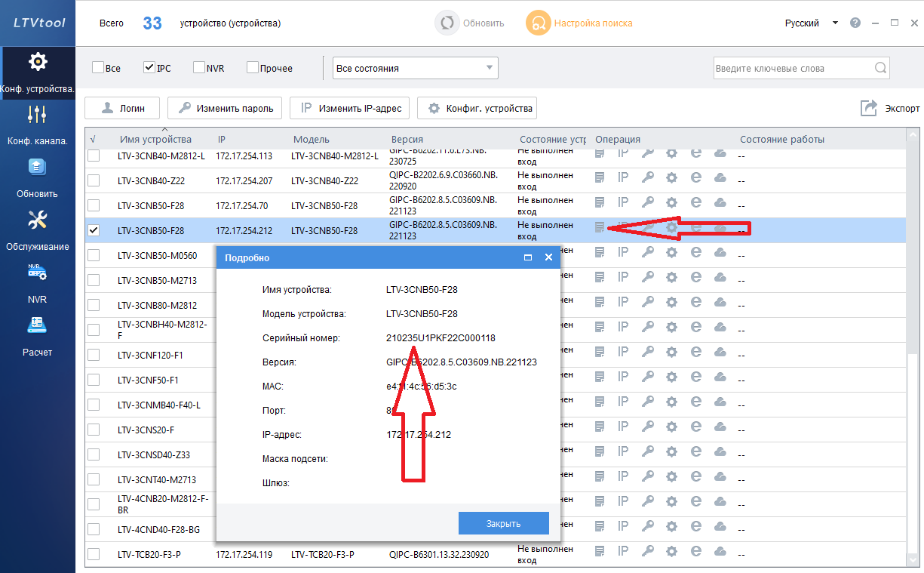Uncheck the IPC filter checkbox
This screenshot has width=924, height=573.
tap(149, 67)
